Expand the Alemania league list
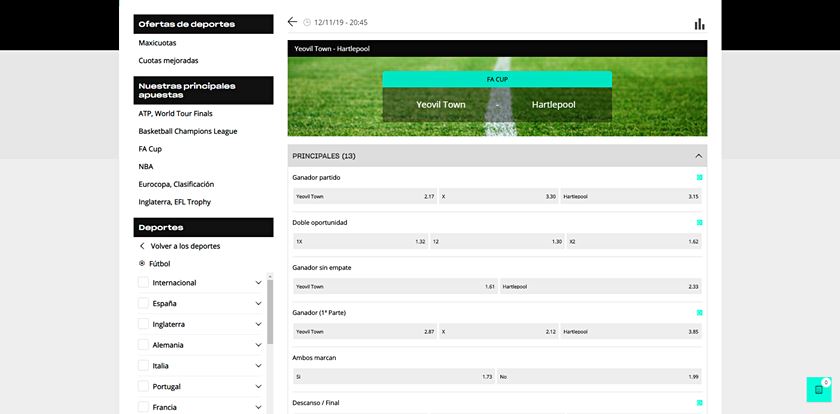840x414 pixels. click(x=258, y=345)
